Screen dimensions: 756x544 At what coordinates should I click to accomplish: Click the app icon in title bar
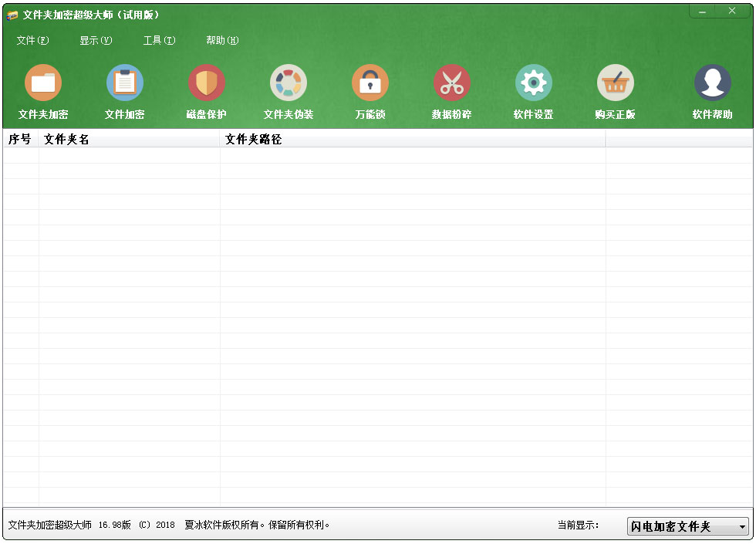point(12,15)
